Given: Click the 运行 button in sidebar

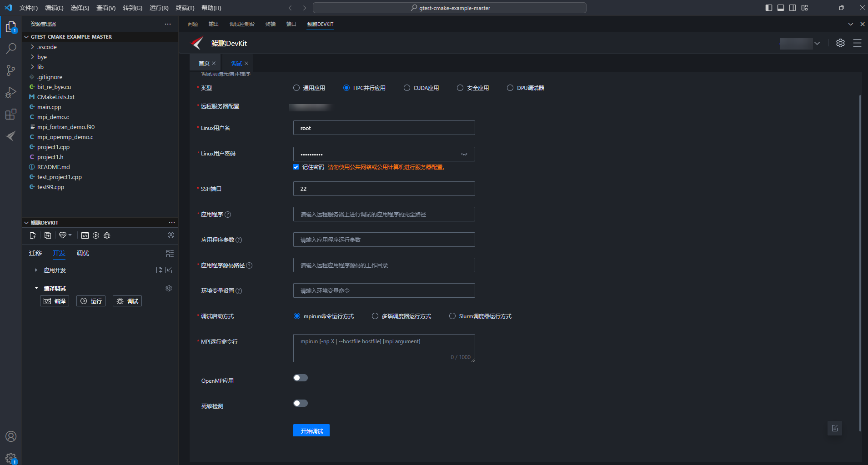Looking at the screenshot, I should (91, 301).
